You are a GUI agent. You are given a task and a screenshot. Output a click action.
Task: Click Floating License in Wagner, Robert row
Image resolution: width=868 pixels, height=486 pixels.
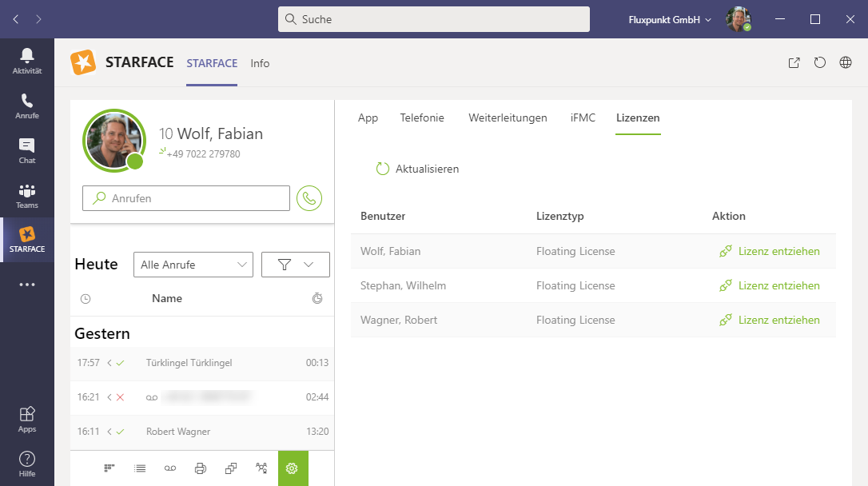click(575, 320)
